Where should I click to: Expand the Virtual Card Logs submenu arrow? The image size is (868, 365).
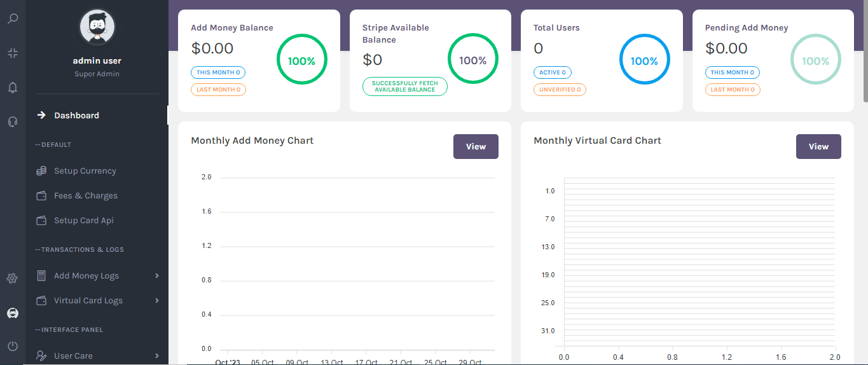click(x=156, y=301)
